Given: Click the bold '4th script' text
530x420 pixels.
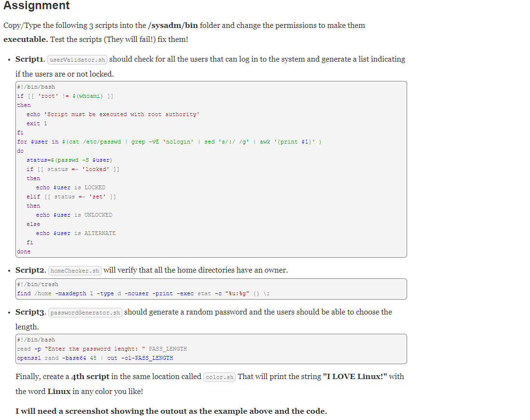Looking at the screenshot, I should click(x=90, y=377).
